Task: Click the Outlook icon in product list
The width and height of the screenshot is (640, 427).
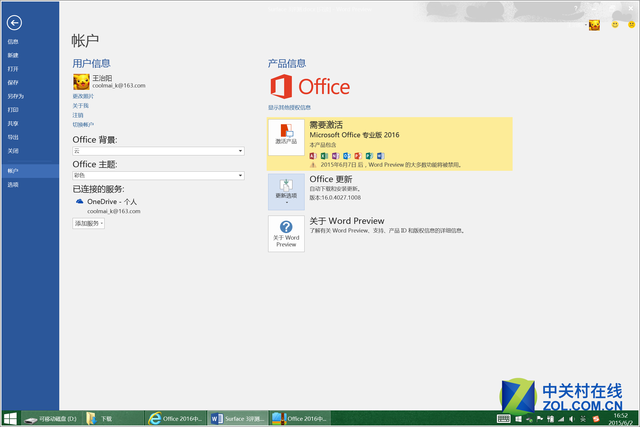Action: click(x=347, y=156)
